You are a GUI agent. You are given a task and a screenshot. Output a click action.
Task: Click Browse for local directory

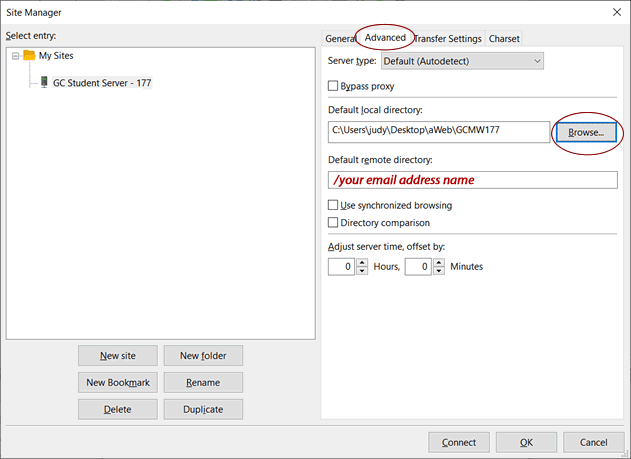[586, 132]
